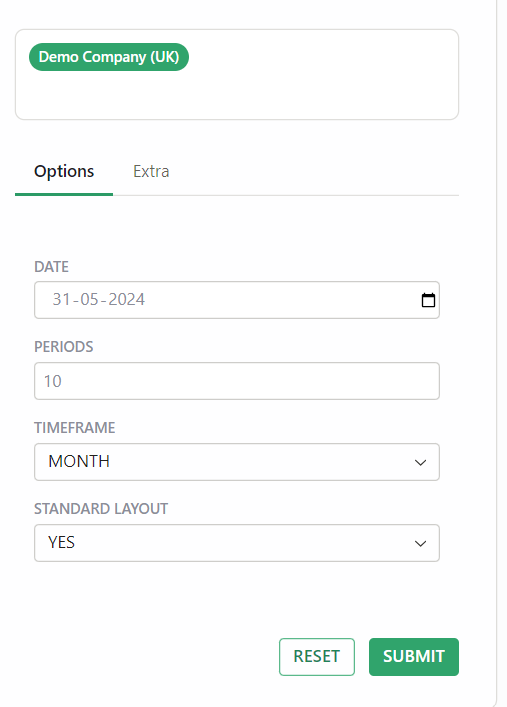Switch to the Extra tab
This screenshot has width=507, height=707.
151,171
